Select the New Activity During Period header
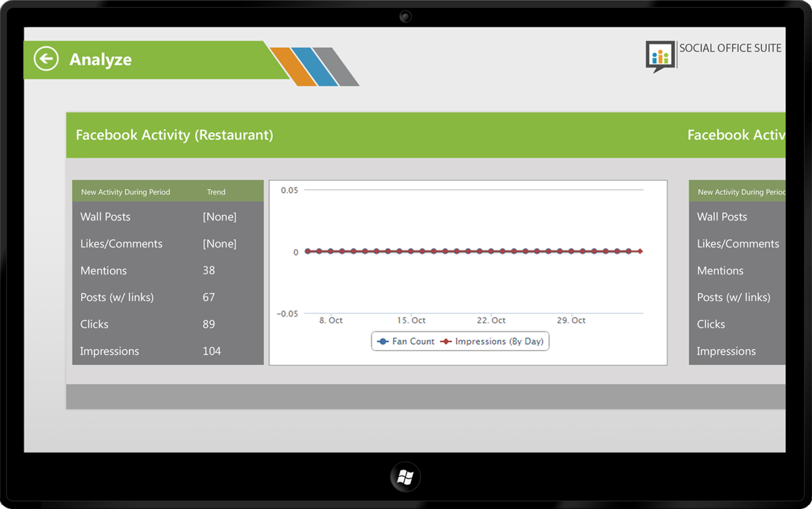Viewport: 812px width, 509px height. (x=125, y=192)
